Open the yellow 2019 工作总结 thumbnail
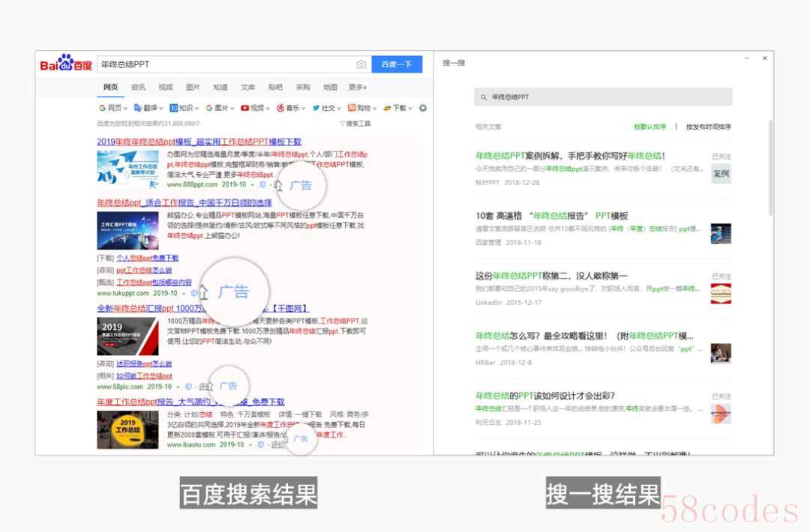 127,430
